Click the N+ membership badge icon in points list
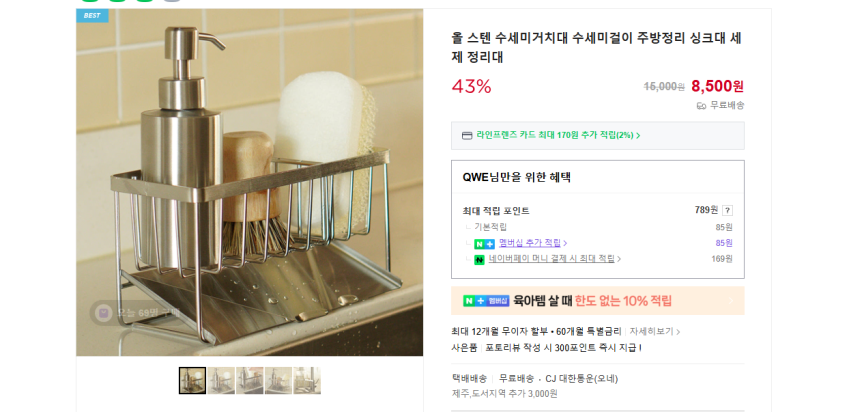This screenshot has height=412, width=849. point(484,244)
